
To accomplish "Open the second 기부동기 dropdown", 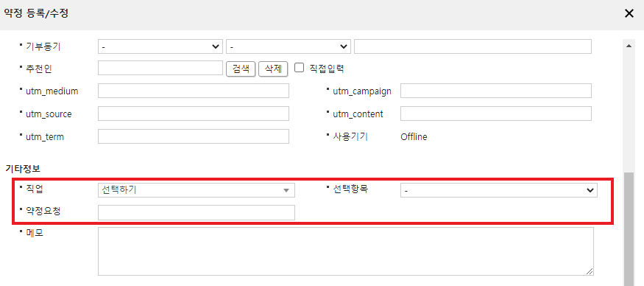I will (289, 46).
